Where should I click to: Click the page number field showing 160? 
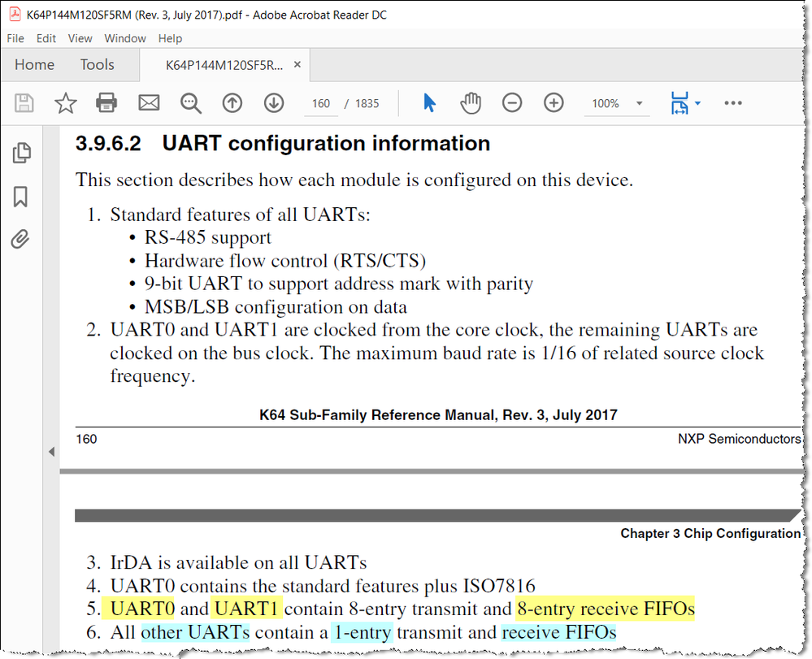(x=321, y=103)
